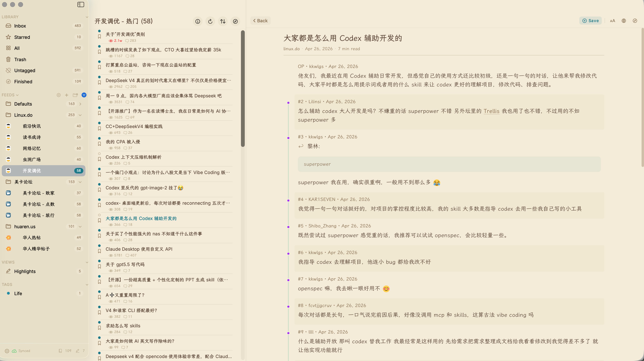This screenshot has height=361, width=644.
Task: Open the sort order arrows icon
Action: click(x=223, y=21)
